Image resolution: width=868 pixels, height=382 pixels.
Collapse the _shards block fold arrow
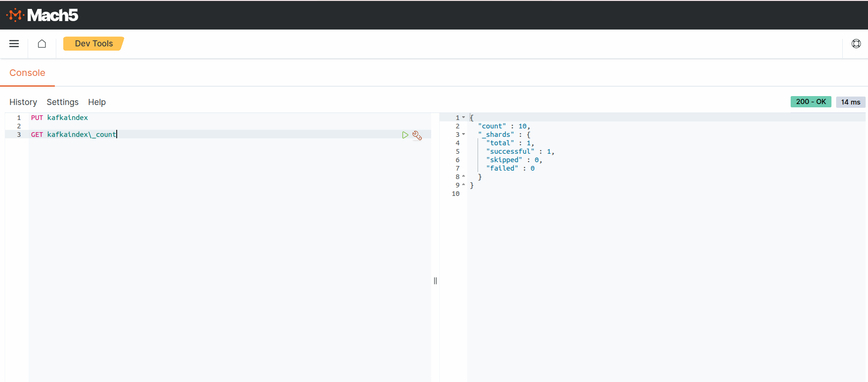pos(464,135)
